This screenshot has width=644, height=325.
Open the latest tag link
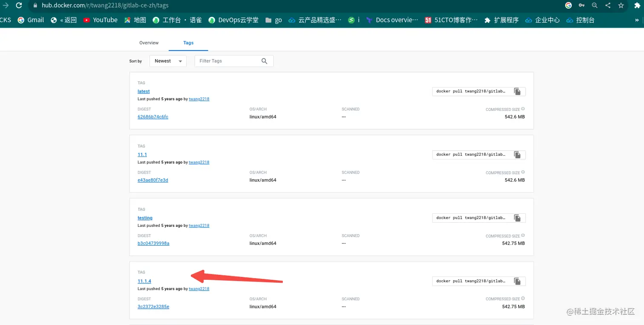pos(144,91)
